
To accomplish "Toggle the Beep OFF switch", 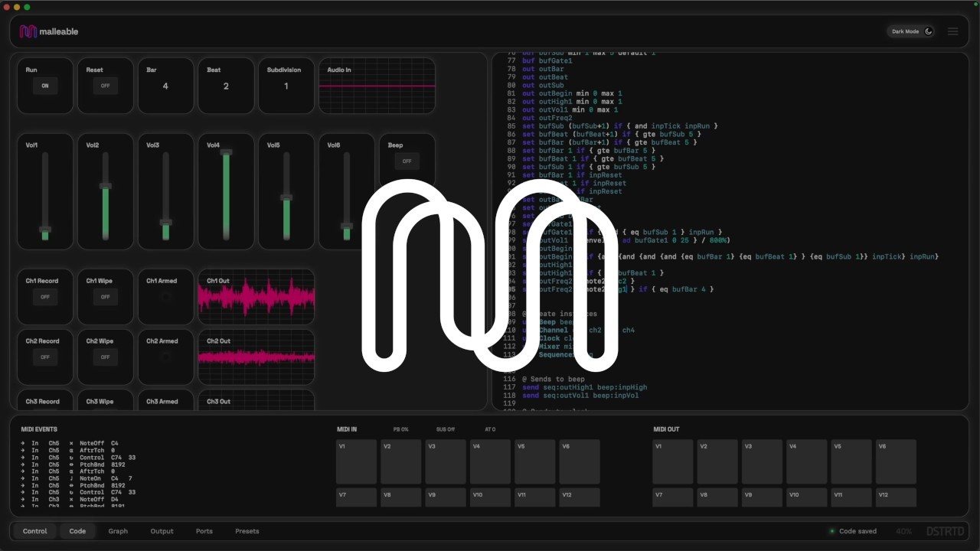I will (407, 161).
